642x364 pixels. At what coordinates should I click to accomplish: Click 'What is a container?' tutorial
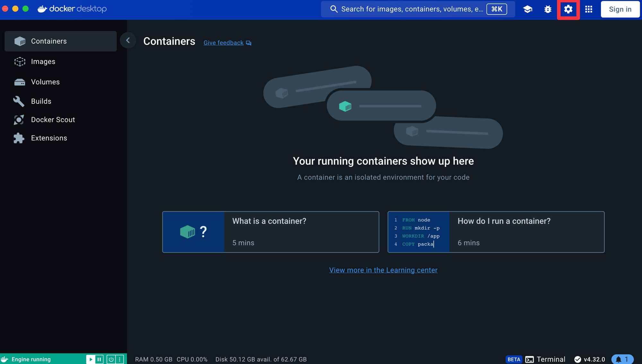click(x=270, y=231)
